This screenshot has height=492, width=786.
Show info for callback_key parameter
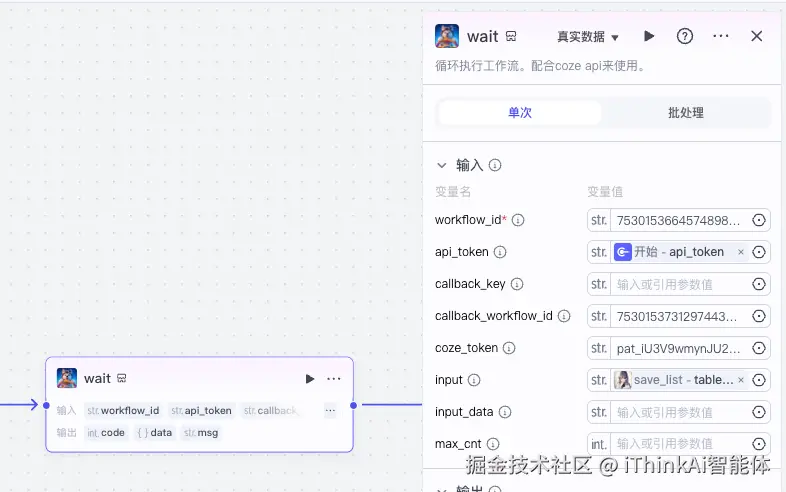pyautogui.click(x=517, y=284)
